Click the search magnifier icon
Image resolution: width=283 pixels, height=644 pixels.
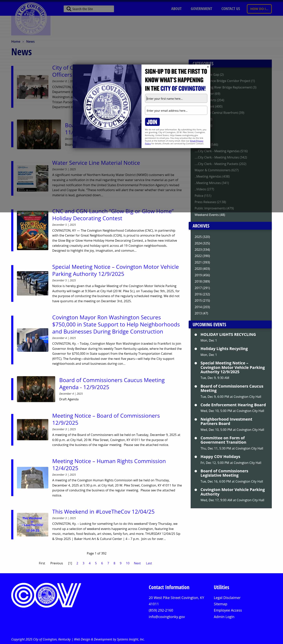[69, 9]
